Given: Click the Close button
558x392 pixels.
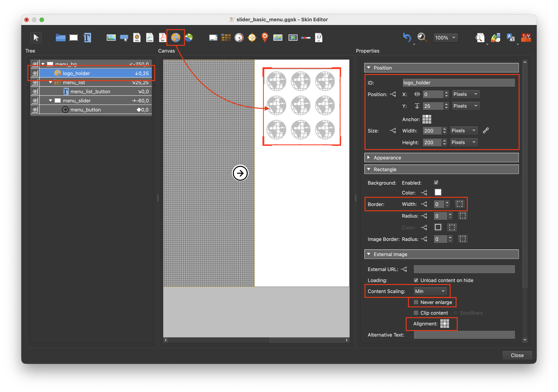Looking at the screenshot, I should pyautogui.click(x=517, y=355).
